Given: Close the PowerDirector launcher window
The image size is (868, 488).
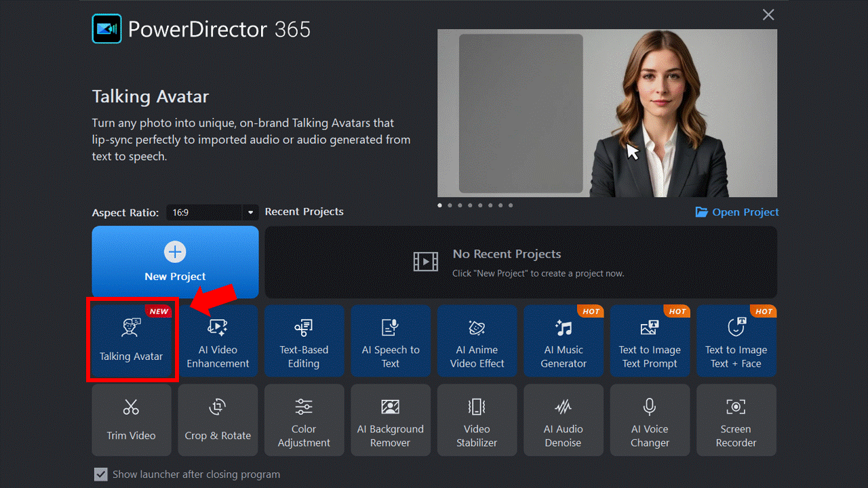Looking at the screenshot, I should tap(768, 15).
